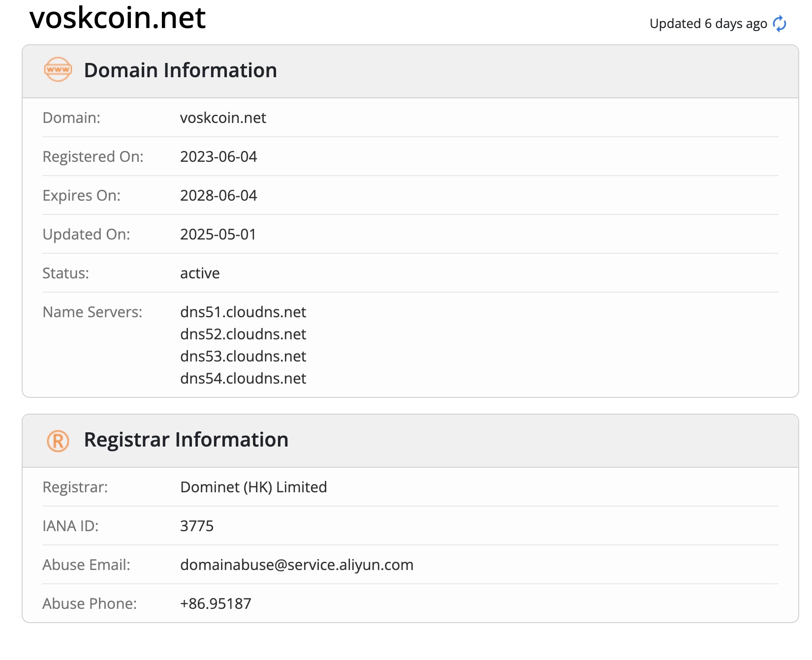The image size is (812, 660).
Task: Click the 'active' status value
Action: [x=200, y=273]
